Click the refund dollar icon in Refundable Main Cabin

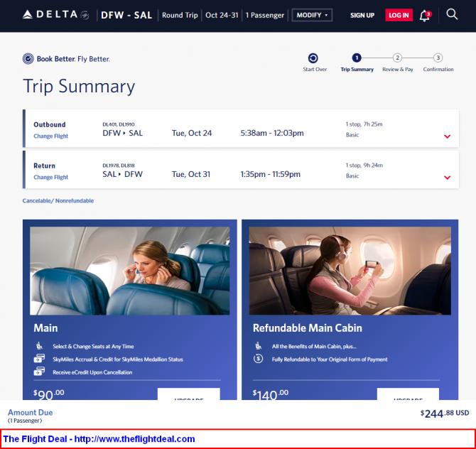258,359
